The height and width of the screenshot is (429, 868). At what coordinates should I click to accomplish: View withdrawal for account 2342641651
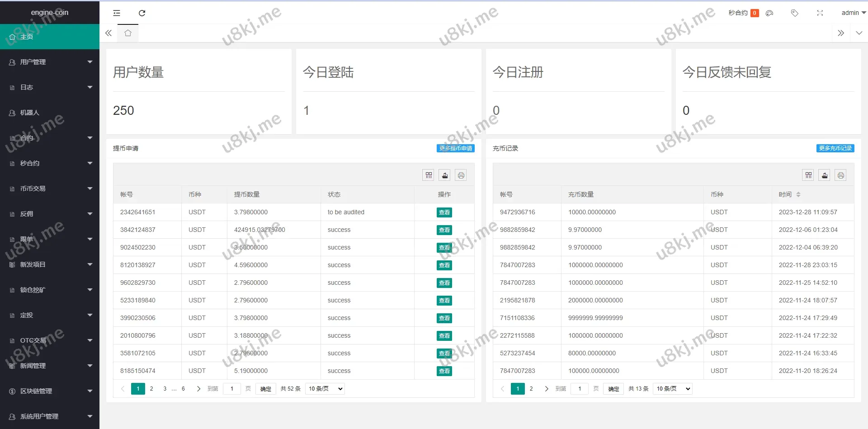click(444, 212)
